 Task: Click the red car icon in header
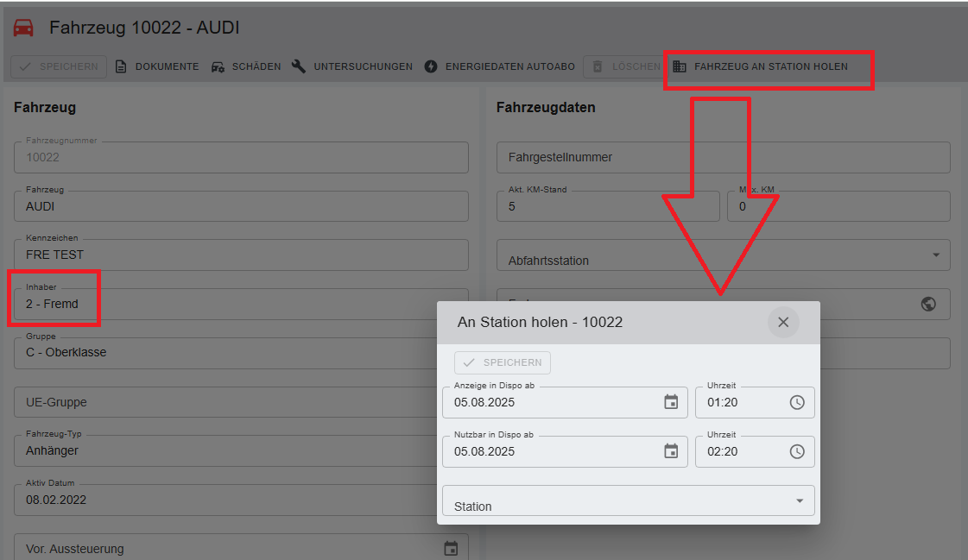click(x=23, y=28)
